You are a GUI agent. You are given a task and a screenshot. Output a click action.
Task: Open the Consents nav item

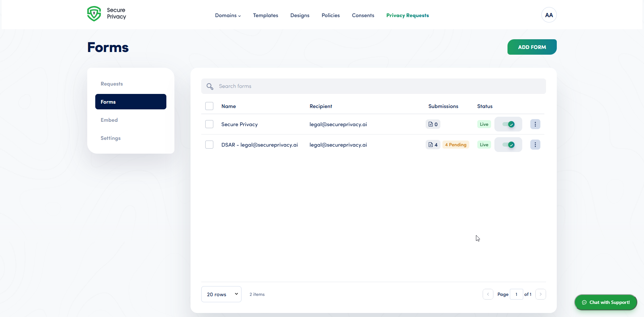(x=363, y=15)
